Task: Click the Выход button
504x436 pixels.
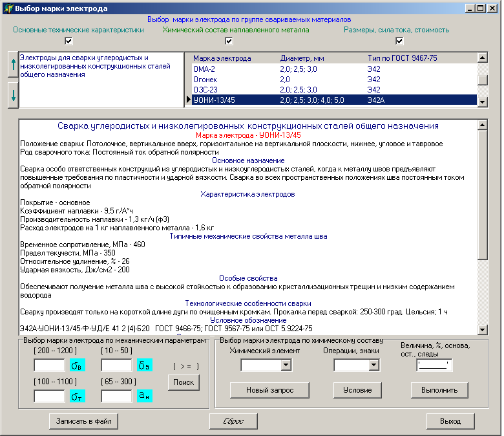Action: [x=450, y=421]
